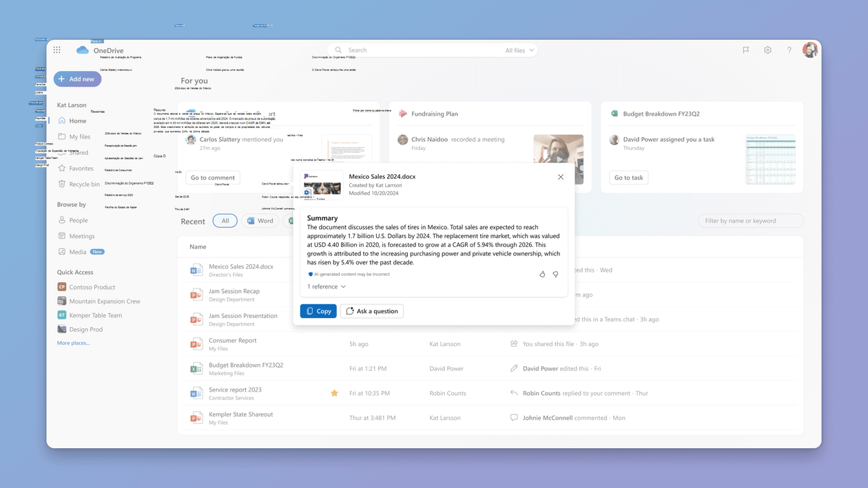Switch to the Word file filter

point(260,220)
